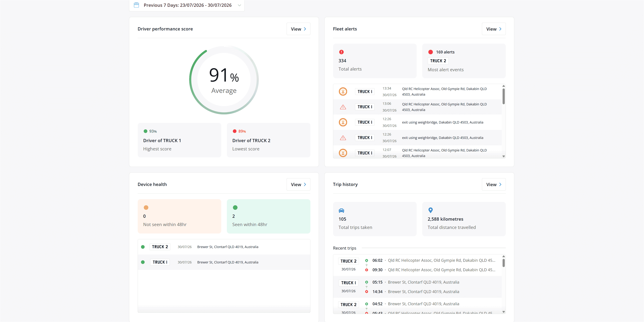Select the Not seen within 48hr card
The height and width of the screenshot is (322, 644).
tap(179, 216)
